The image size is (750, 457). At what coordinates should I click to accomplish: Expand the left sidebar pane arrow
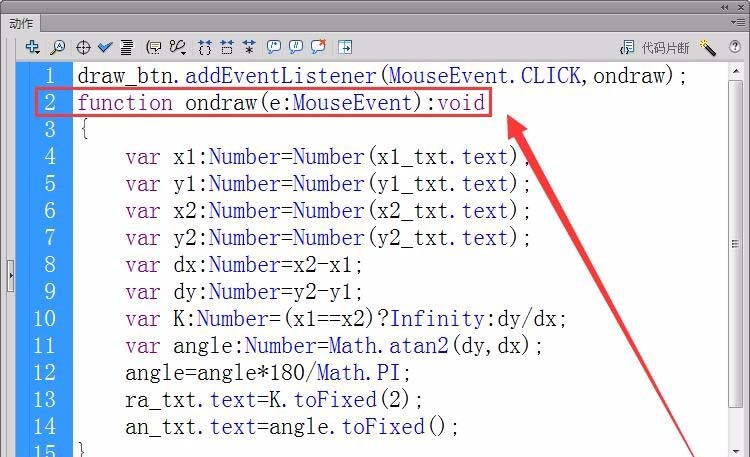pyautogui.click(x=11, y=276)
